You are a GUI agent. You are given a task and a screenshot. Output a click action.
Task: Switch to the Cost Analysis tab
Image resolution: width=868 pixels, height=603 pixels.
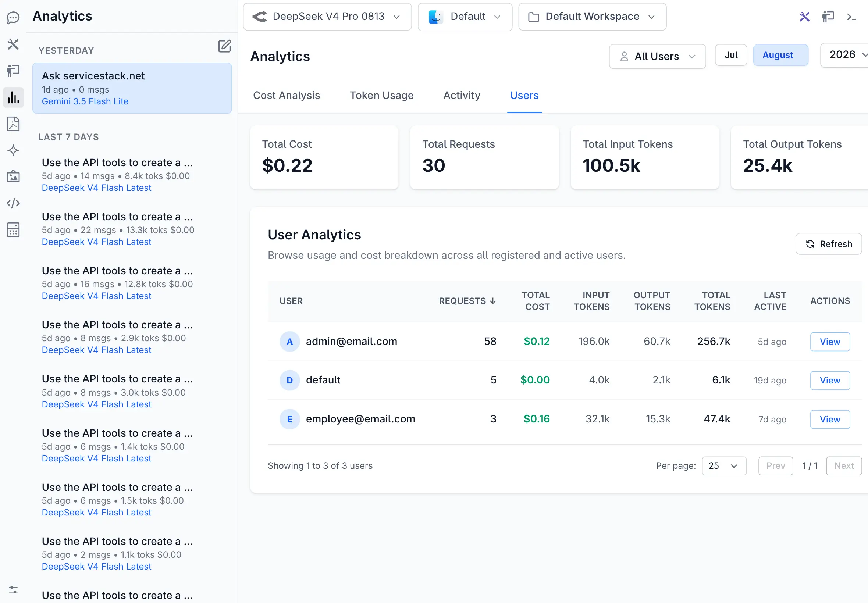287,95
